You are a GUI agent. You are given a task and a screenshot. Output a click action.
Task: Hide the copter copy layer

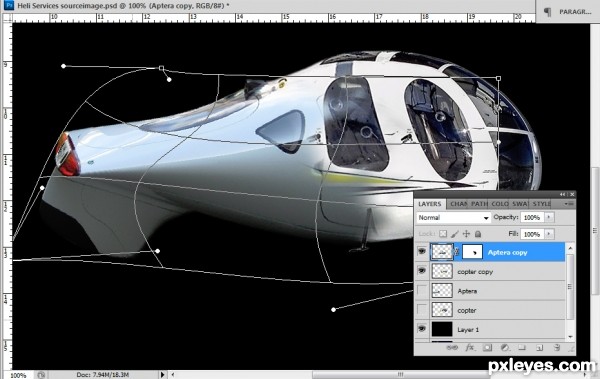click(422, 271)
